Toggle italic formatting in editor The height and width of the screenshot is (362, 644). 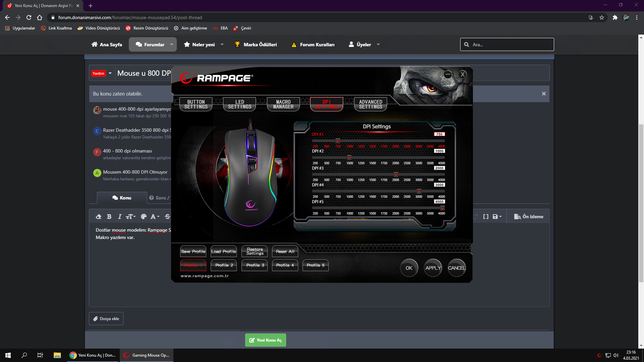tap(119, 217)
